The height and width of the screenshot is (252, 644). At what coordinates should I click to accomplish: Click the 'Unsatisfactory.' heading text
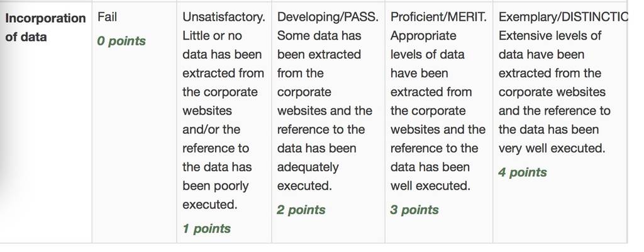tap(224, 17)
